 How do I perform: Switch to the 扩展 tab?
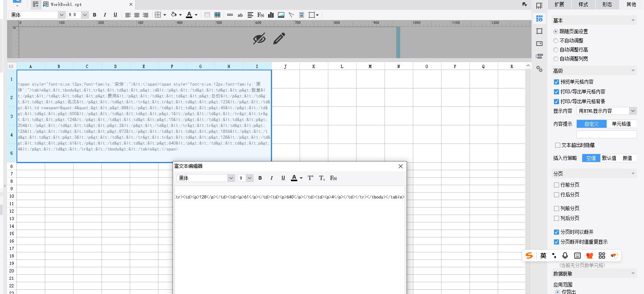click(559, 5)
